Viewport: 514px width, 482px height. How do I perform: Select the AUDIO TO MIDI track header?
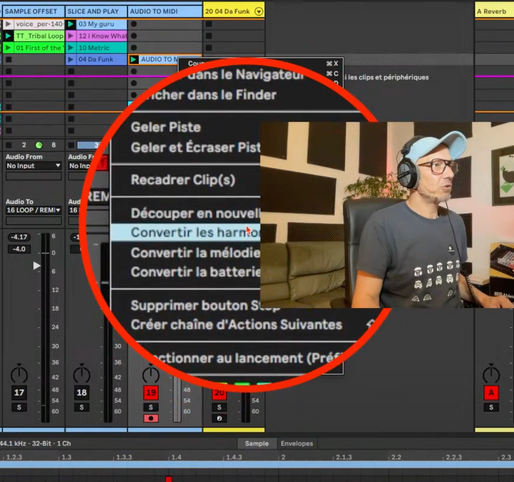tap(165, 11)
